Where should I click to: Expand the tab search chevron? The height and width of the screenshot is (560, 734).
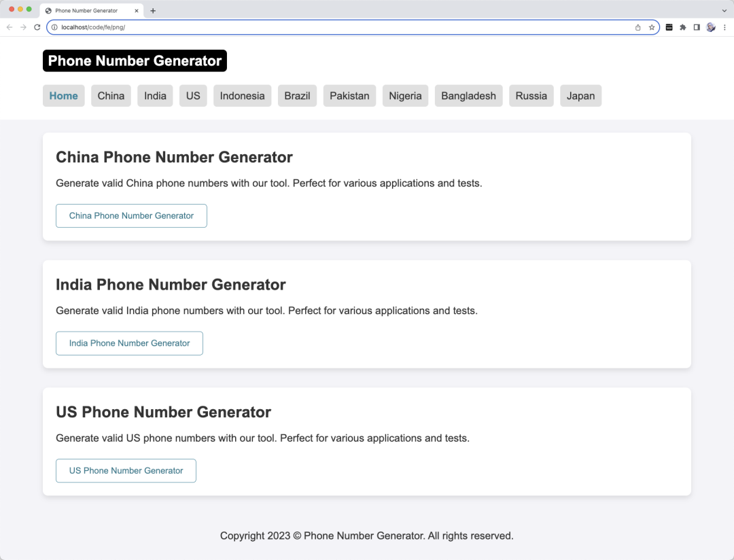(724, 11)
